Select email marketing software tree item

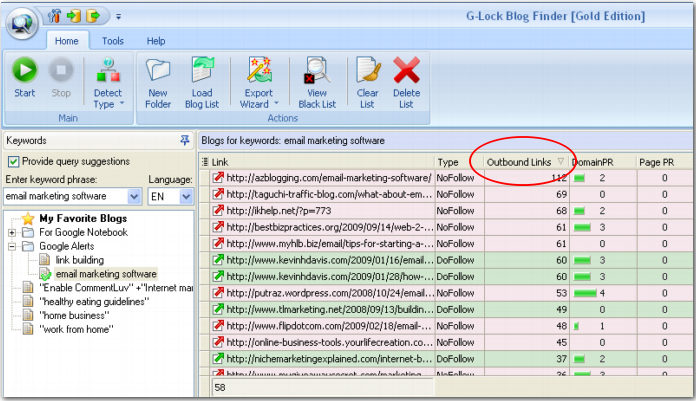106,274
